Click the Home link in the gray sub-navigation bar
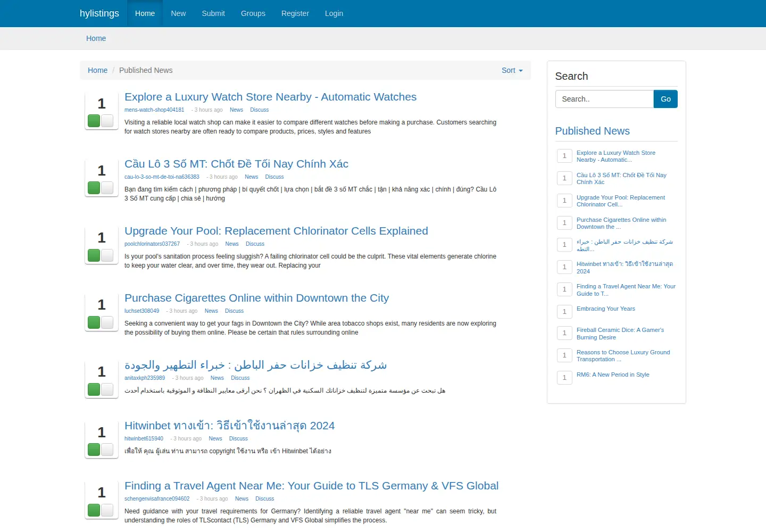Viewport: 766px width, 532px height. coord(96,38)
